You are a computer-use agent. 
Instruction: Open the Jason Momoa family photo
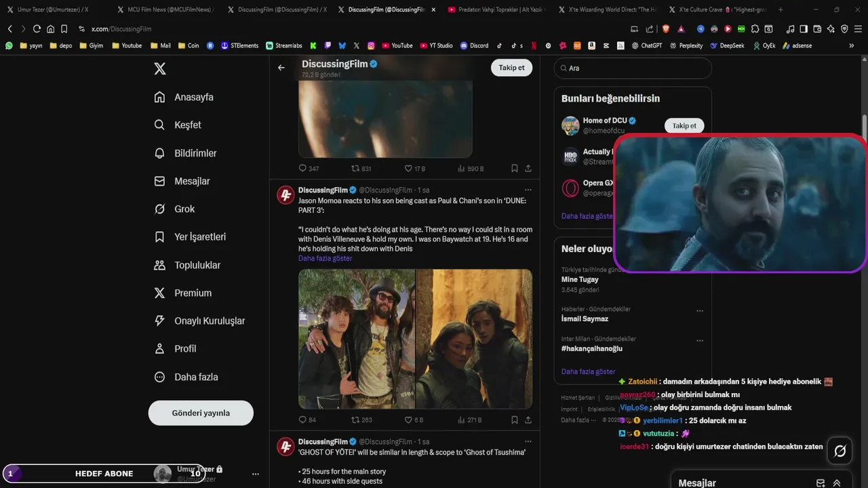[x=357, y=339]
